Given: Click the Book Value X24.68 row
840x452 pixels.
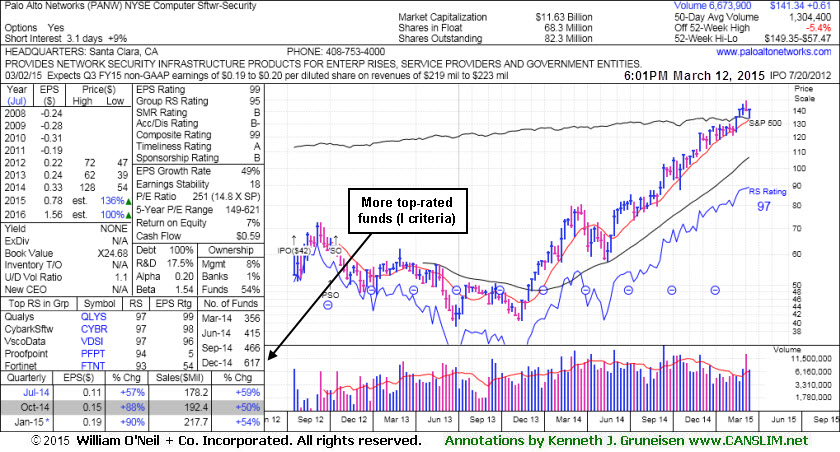Looking at the screenshot, I should (66, 253).
